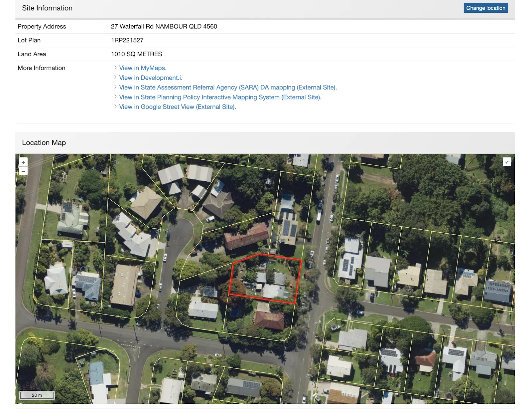Click the Site Information panel header
Screen dimensions: 532x416
265,9
